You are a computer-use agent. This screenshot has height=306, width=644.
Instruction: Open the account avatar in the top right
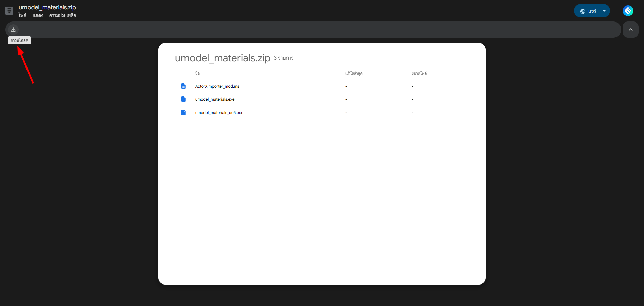pos(628,11)
